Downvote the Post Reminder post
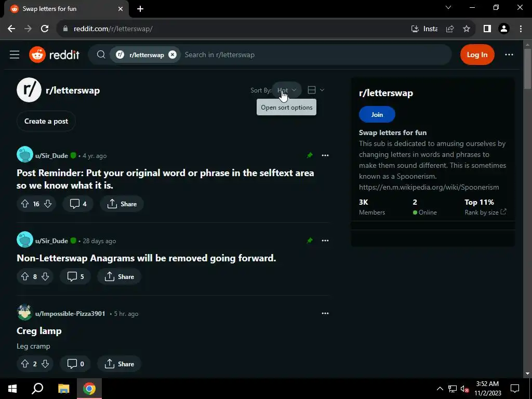532x399 pixels. (x=48, y=204)
